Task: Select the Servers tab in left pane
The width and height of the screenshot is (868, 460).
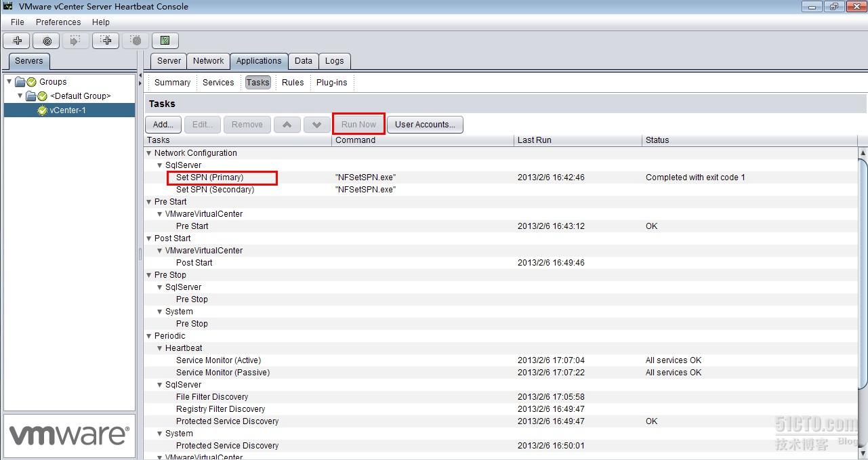Action: [x=29, y=61]
